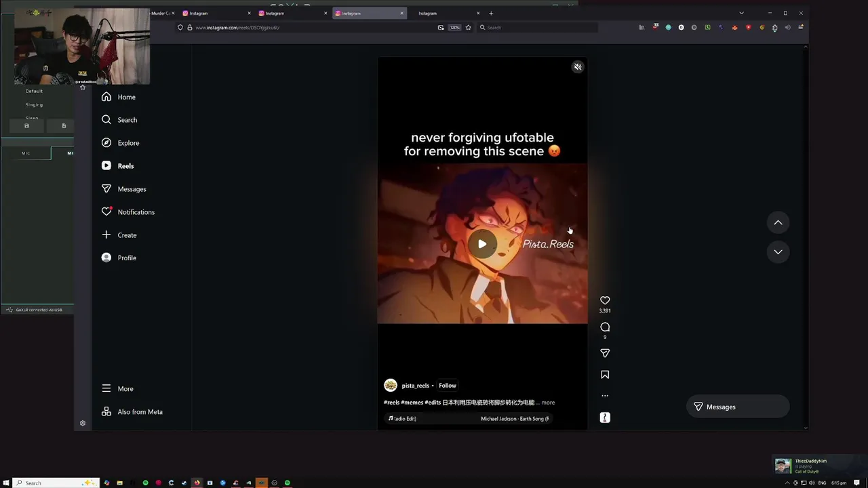Bookmark page with star icon in address bar
Viewport: 868px width, 488px height.
[468, 28]
